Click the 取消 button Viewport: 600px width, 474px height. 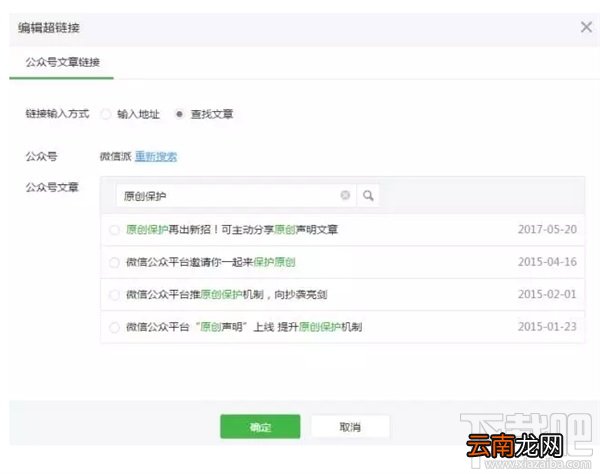(350, 427)
